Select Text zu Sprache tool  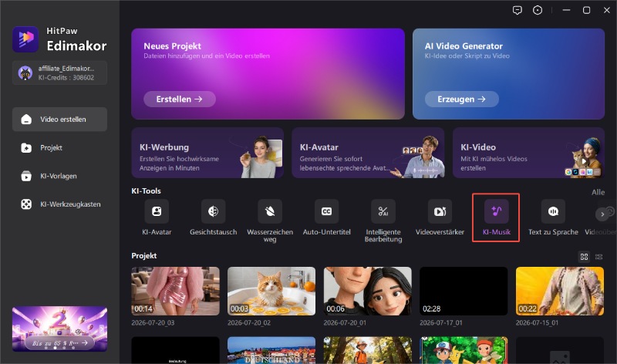[x=553, y=211]
